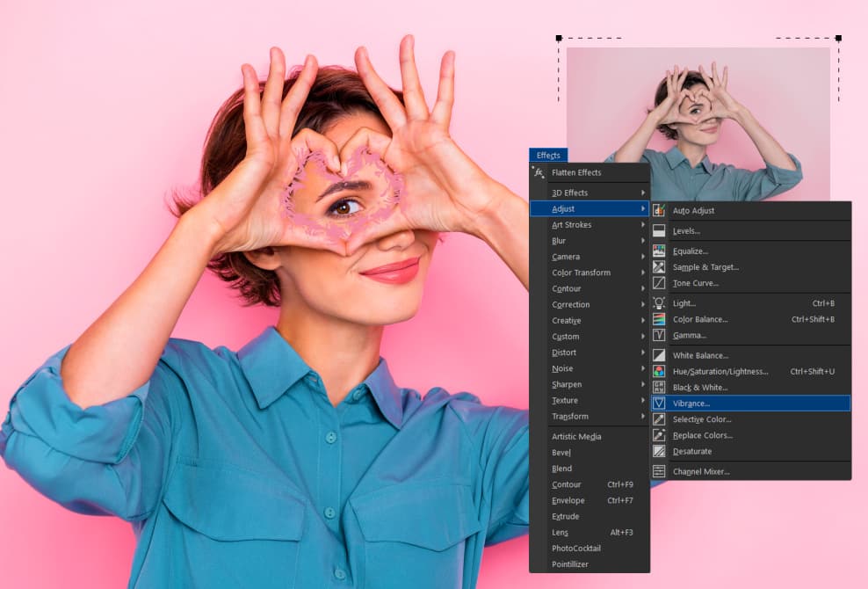The width and height of the screenshot is (868, 589).
Task: Click the Flatten Effects fx icon
Action: 539,172
